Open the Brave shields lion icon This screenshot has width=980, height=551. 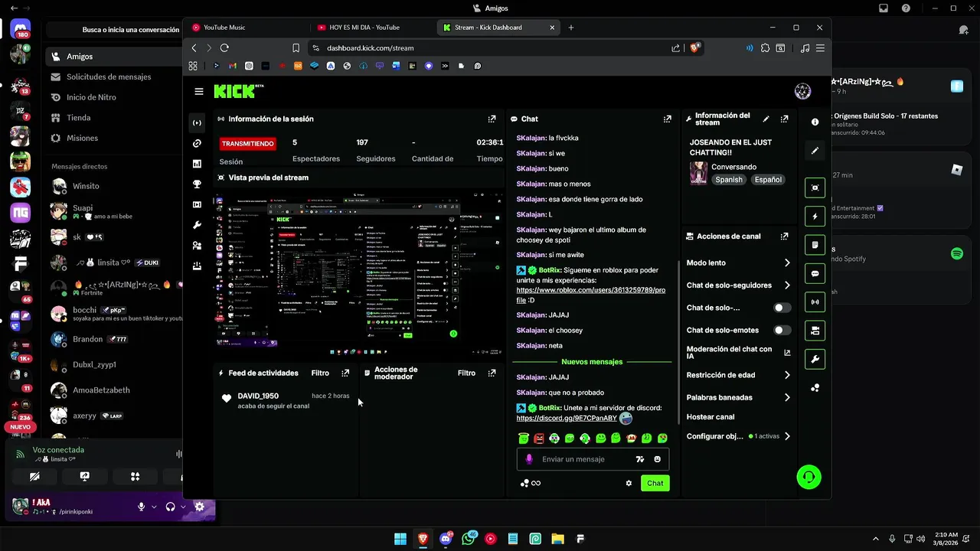coord(695,47)
